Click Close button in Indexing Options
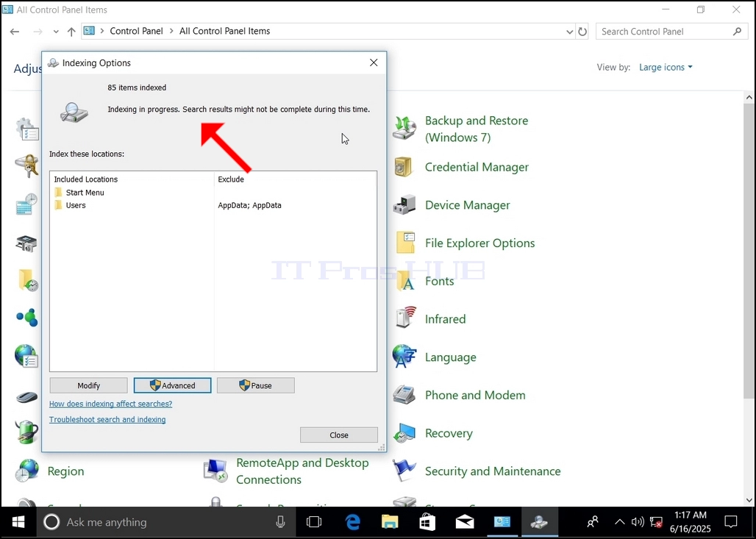The width and height of the screenshot is (756, 539). click(x=339, y=435)
